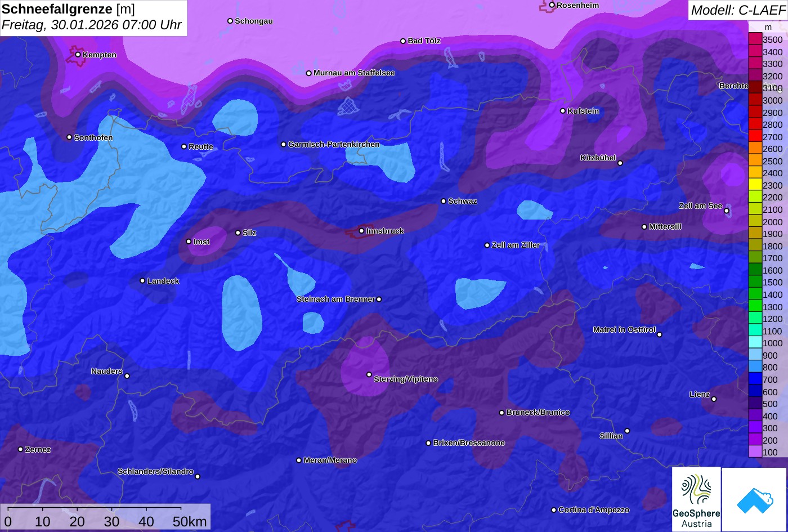
Task: Click the 'Bruneck/Brunico' label
Action: tap(538, 413)
